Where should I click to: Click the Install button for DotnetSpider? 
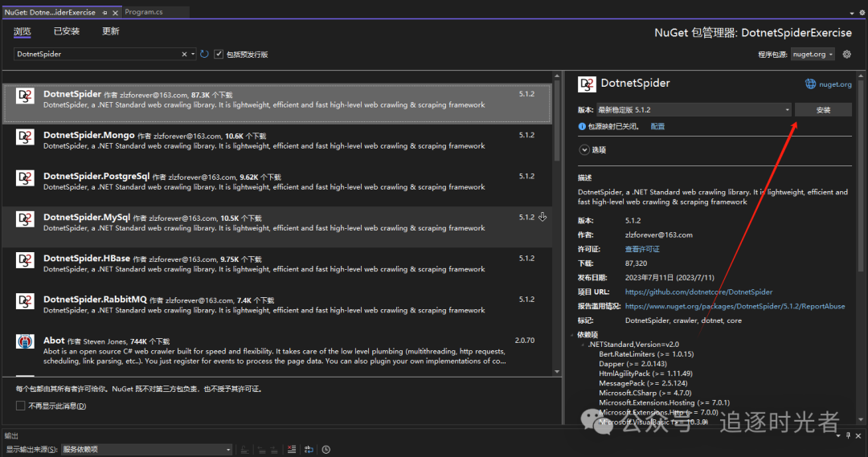tap(823, 110)
